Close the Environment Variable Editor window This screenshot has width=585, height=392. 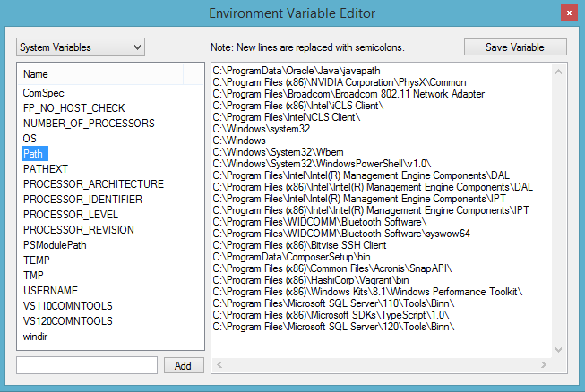[567, 13]
